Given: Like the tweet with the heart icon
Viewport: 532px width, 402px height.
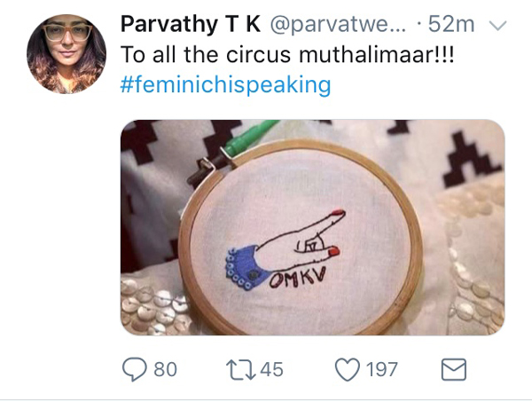Looking at the screenshot, I should tap(347, 368).
